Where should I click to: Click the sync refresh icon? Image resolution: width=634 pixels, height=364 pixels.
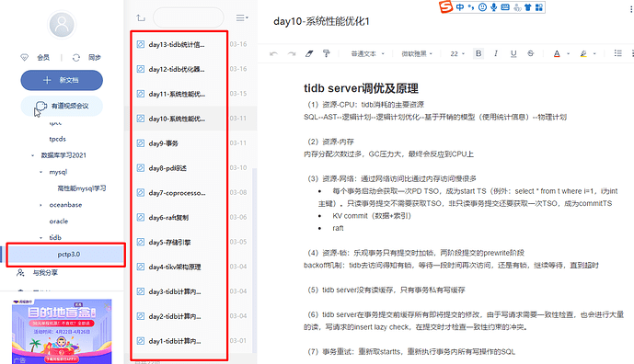[x=76, y=57]
